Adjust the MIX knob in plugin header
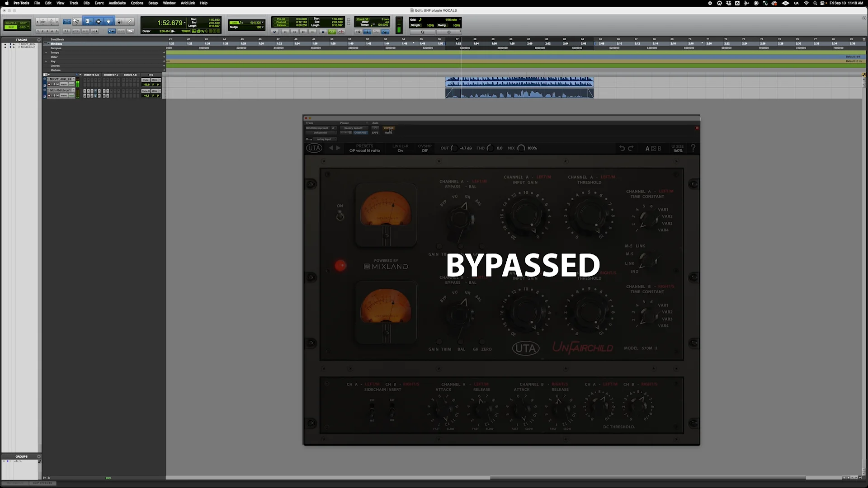This screenshot has width=868, height=488. coord(521,148)
